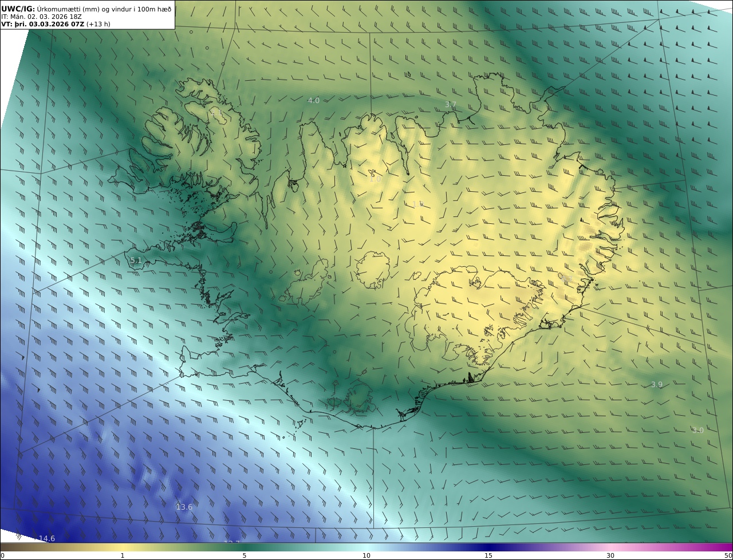Click the map title starting with 'UWC/IG:'
This screenshot has width=733, height=560.
tap(86, 9)
